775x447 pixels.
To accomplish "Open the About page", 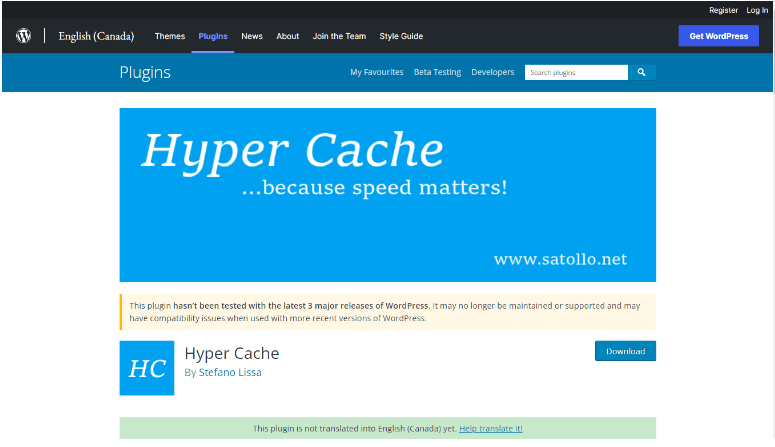I will coord(288,36).
